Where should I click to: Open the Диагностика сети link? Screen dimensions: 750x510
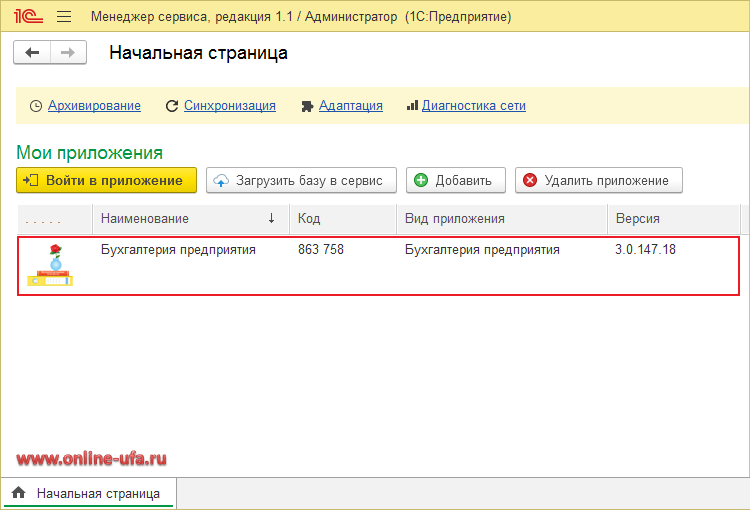pyautogui.click(x=474, y=106)
